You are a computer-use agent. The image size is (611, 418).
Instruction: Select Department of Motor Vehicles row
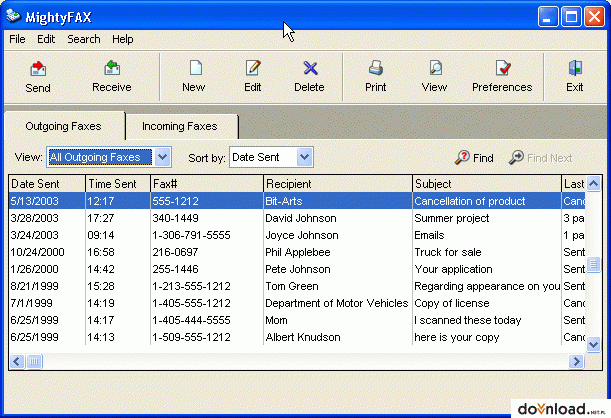tap(297, 303)
